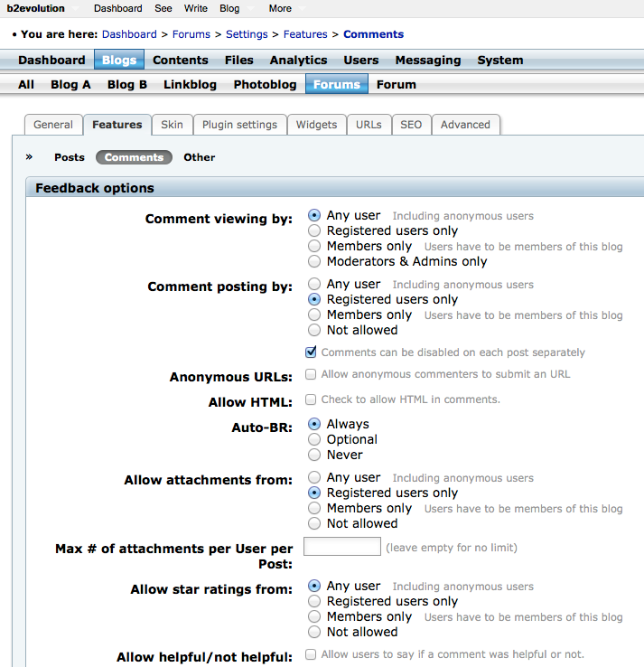Set Auto-BR to Optional
This screenshot has width=644, height=667.
tap(314, 439)
